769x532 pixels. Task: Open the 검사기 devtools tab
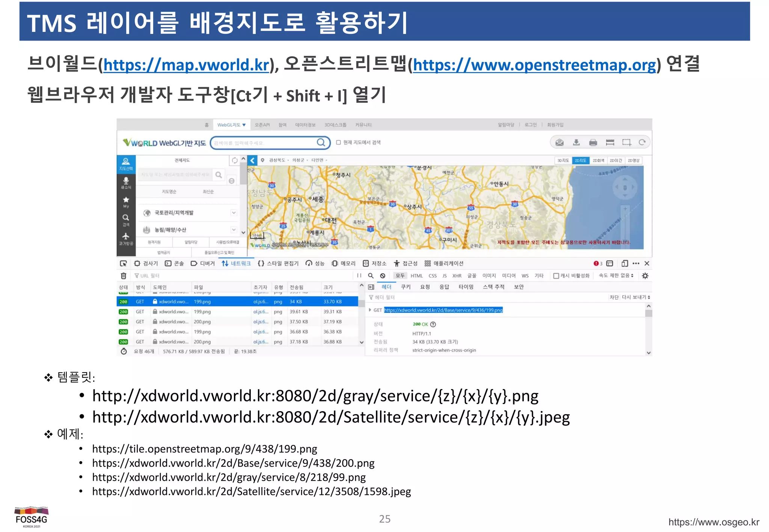(x=146, y=263)
